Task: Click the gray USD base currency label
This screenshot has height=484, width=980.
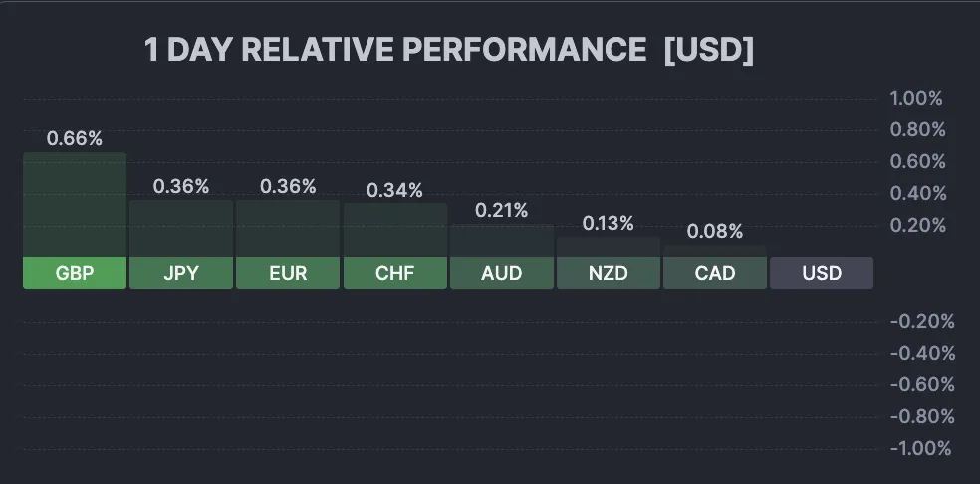Action: (821, 273)
